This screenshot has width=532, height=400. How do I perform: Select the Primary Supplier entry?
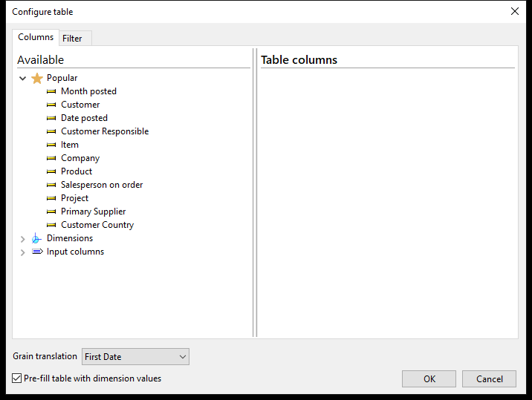94,212
